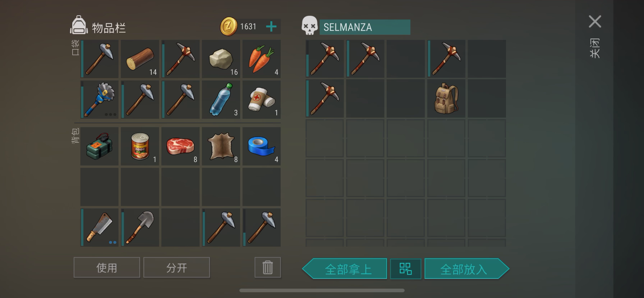Select the raw meat stack

[180, 146]
